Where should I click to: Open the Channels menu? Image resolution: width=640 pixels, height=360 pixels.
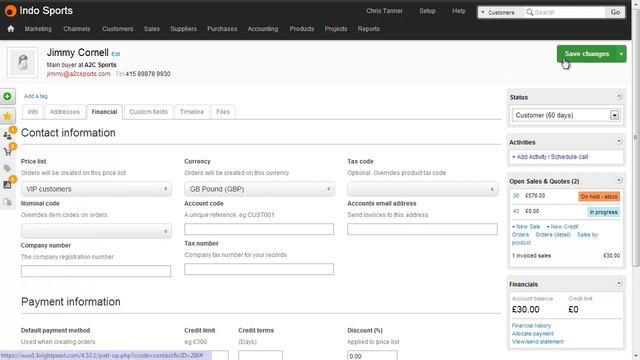click(77, 29)
